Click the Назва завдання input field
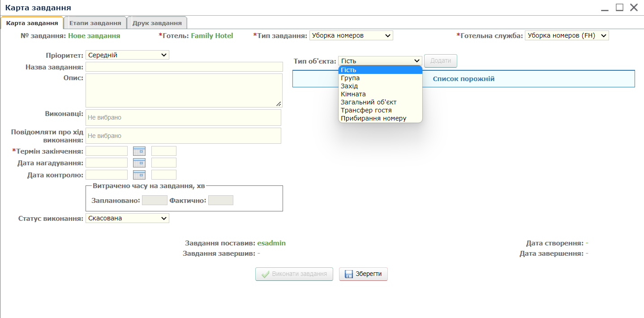This screenshot has height=318, width=644. coord(184,67)
